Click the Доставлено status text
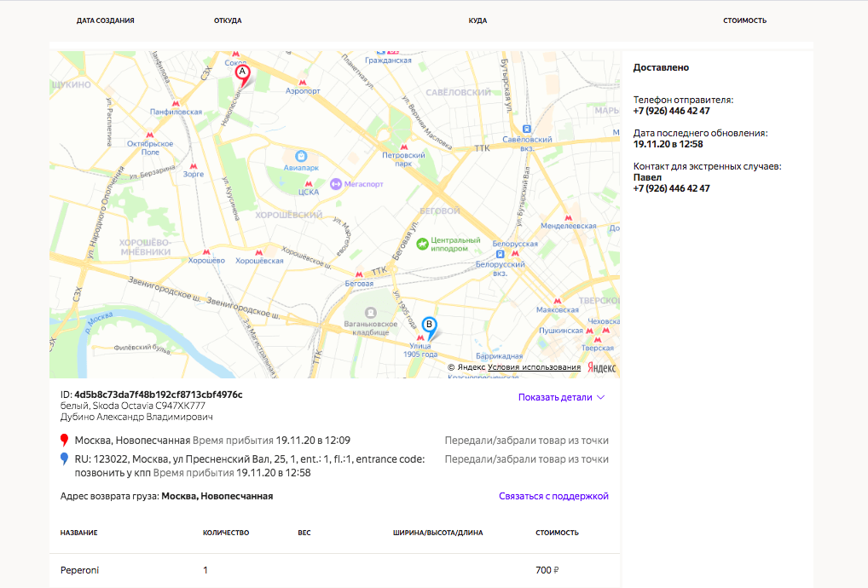The width and height of the screenshot is (868, 588). click(661, 67)
